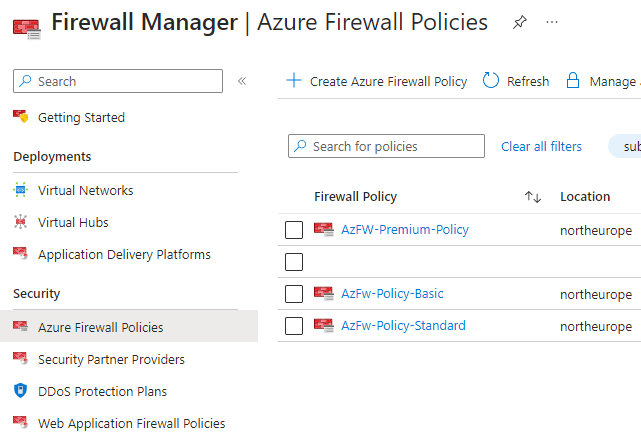
Task: Click the Virtual Hubs icon in sidebar
Action: 21,222
